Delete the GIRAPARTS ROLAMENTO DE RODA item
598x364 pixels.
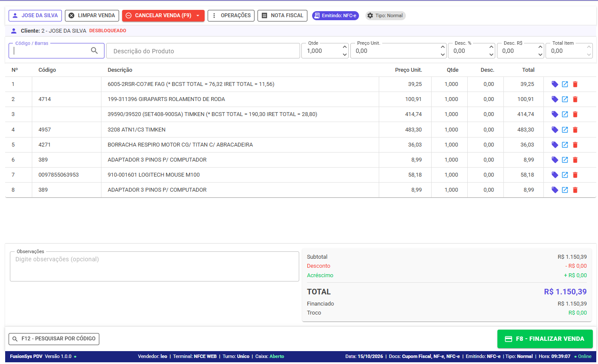click(x=575, y=99)
